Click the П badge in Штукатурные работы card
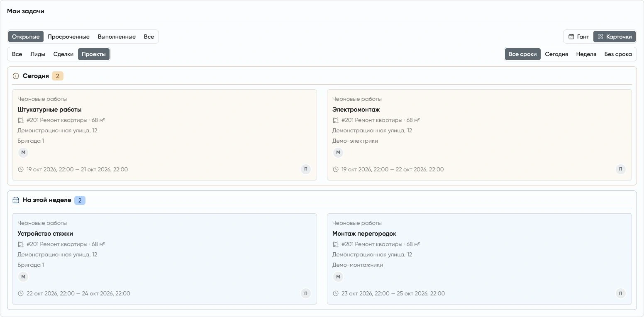Screen dimensions: 644x317 pyautogui.click(x=306, y=169)
